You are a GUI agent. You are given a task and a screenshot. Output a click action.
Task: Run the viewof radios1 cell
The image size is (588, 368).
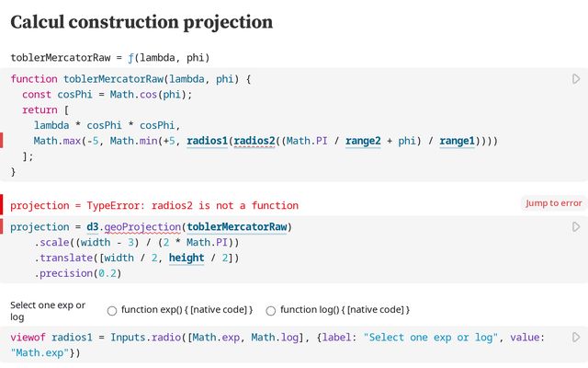coord(576,338)
